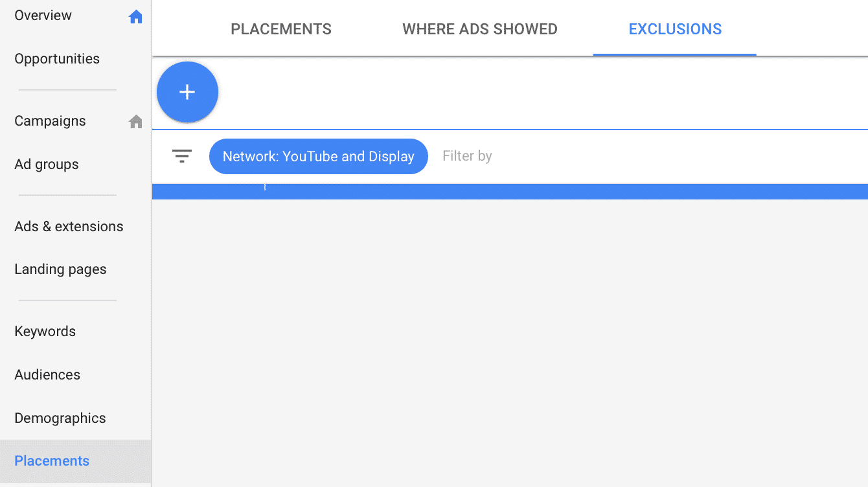Click the blue home icon beside Overview
This screenshot has height=487, width=868.
click(x=135, y=17)
